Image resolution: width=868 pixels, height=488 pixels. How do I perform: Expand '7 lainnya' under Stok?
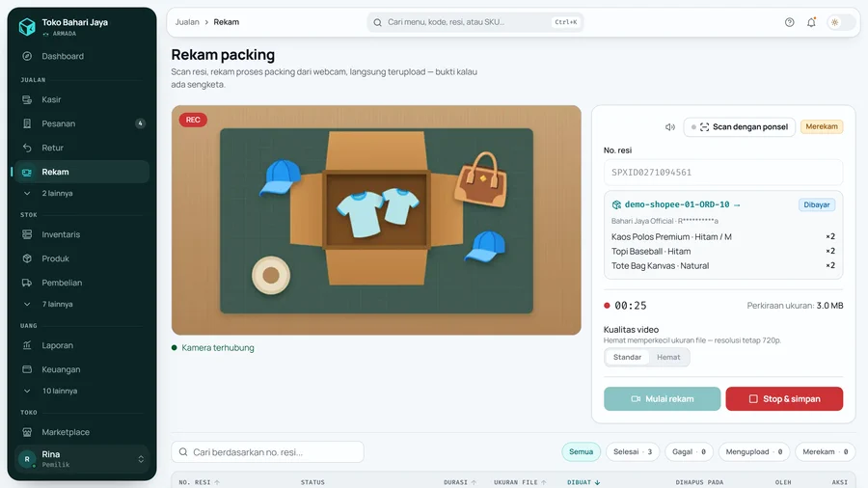tap(82, 304)
